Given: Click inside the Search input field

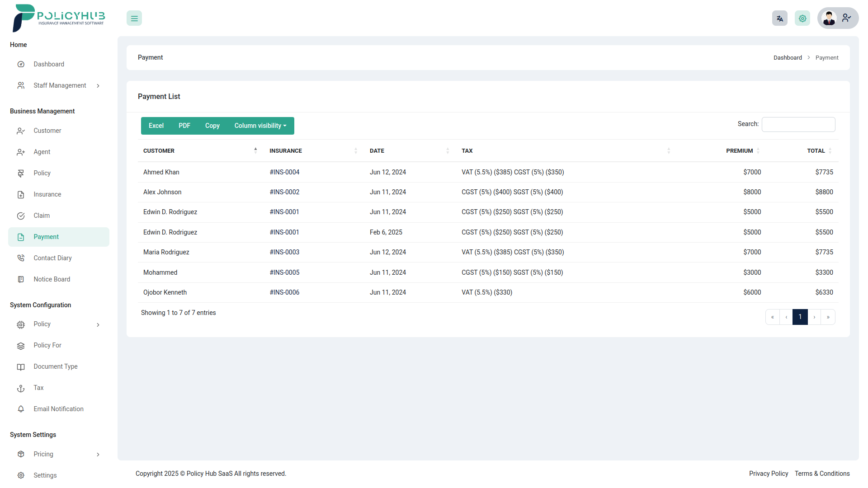Looking at the screenshot, I should tap(798, 124).
